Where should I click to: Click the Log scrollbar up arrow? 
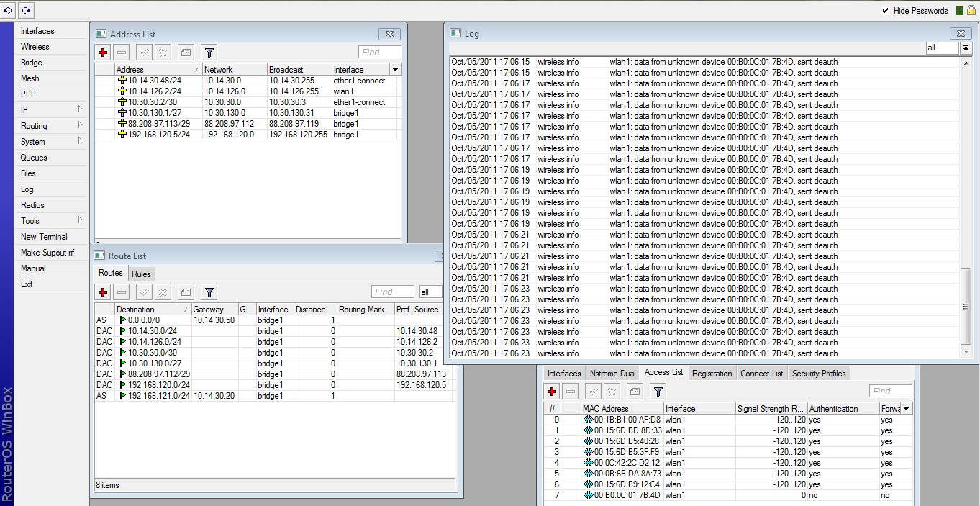pos(966,62)
